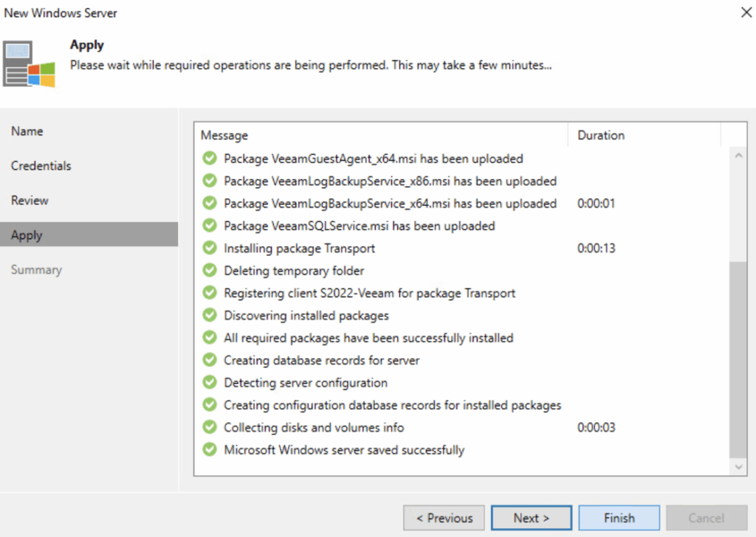Select the Apply wizard step
756x537 pixels.
click(x=89, y=235)
